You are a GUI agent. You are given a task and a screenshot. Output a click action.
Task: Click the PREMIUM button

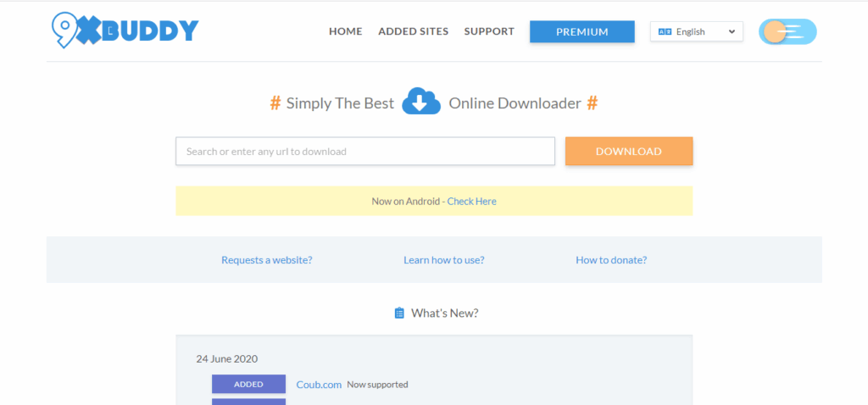click(x=581, y=31)
